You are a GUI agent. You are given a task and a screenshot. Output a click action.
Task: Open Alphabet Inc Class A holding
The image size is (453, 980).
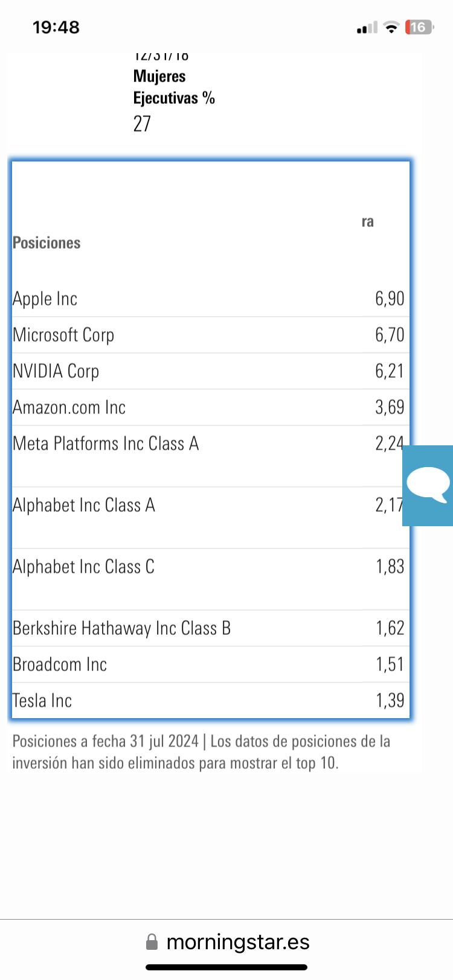tap(84, 505)
